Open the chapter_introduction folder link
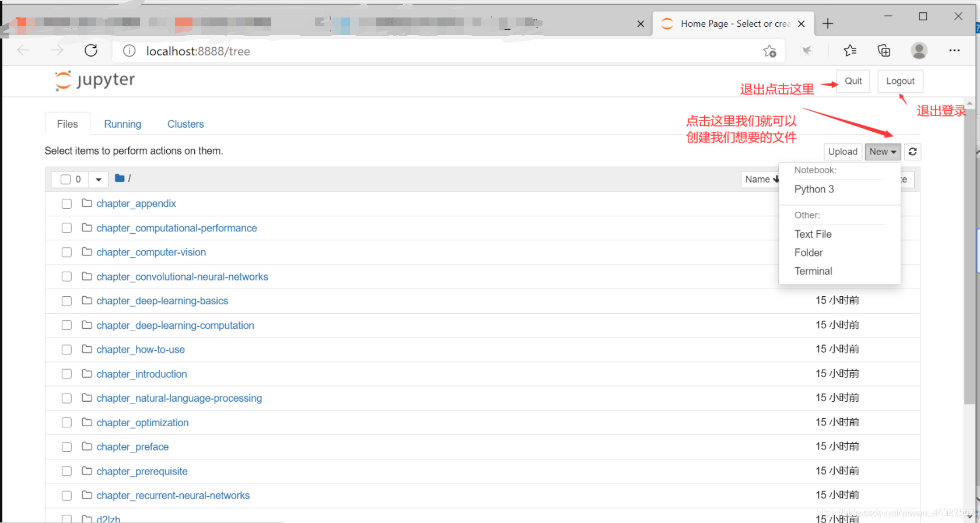The width and height of the screenshot is (980, 523). (142, 374)
